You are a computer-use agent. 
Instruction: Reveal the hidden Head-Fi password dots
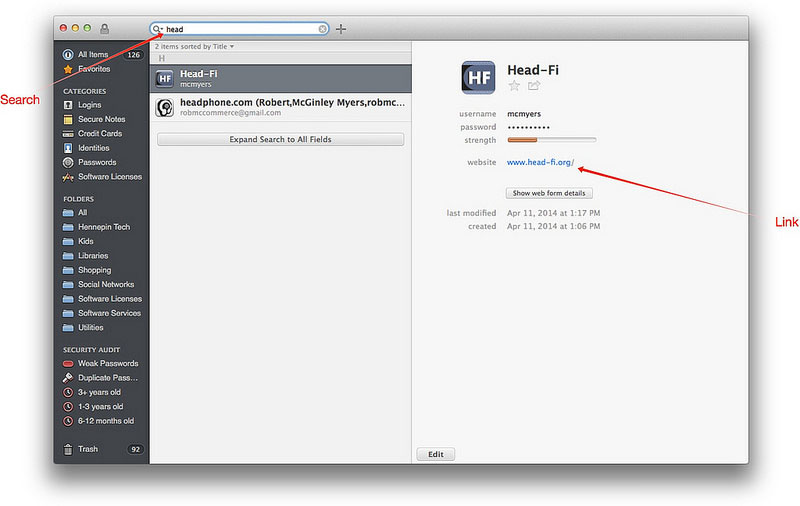pos(540,127)
